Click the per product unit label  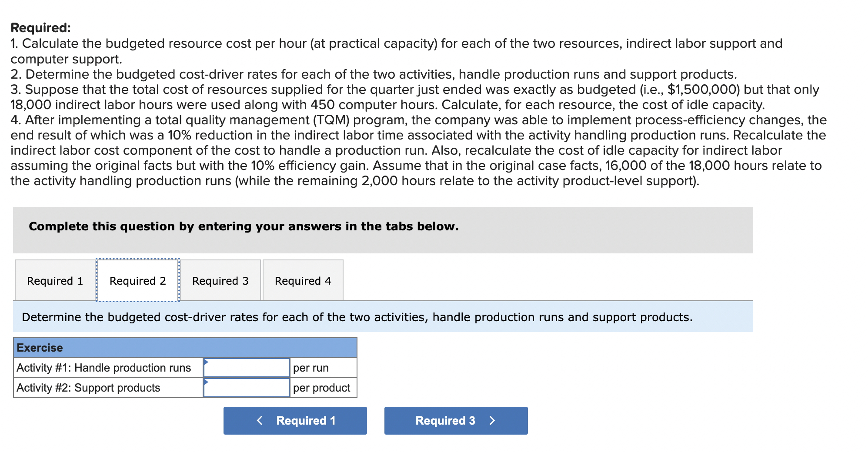tap(321, 387)
